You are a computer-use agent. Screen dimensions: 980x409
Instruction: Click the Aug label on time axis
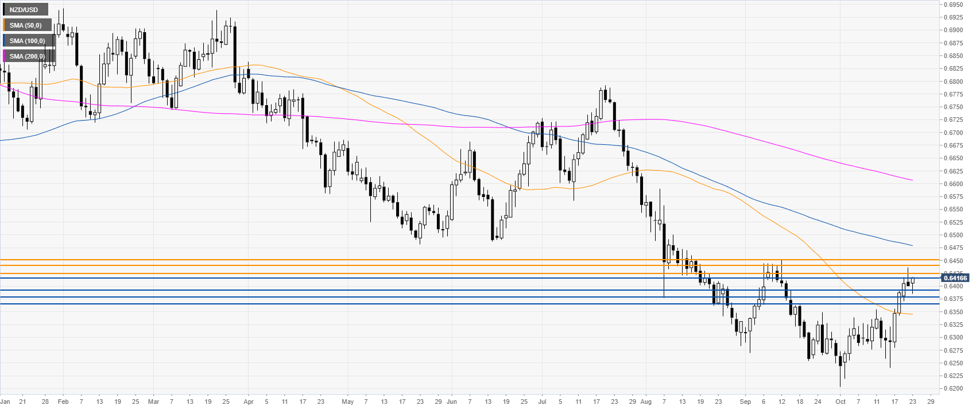646,402
